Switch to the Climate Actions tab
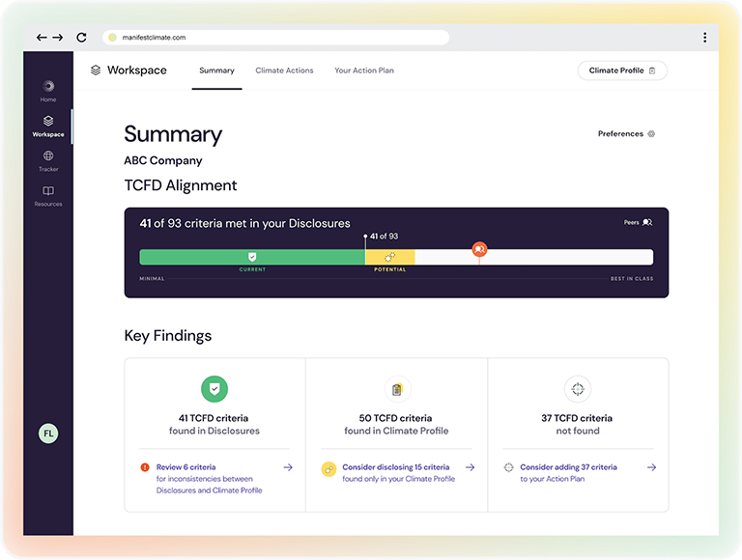This screenshot has height=560, width=742. coord(284,70)
